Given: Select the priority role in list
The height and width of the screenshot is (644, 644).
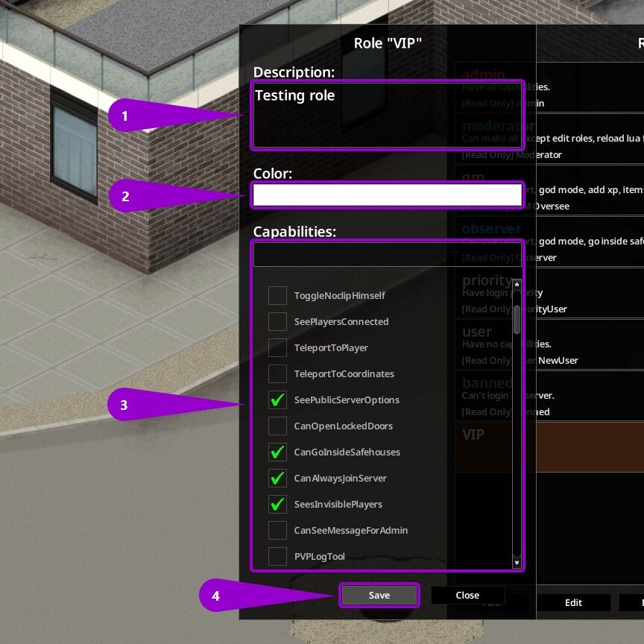Looking at the screenshot, I should coord(549,293).
